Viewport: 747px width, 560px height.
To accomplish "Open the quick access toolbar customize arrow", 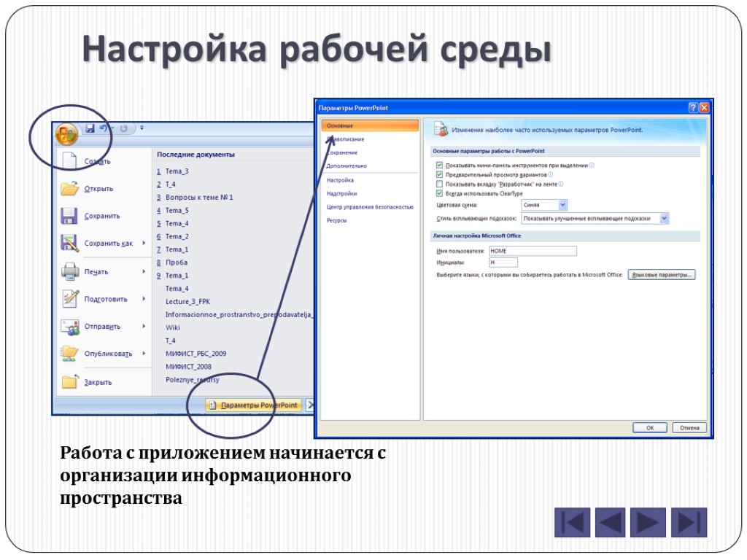I will (142, 128).
